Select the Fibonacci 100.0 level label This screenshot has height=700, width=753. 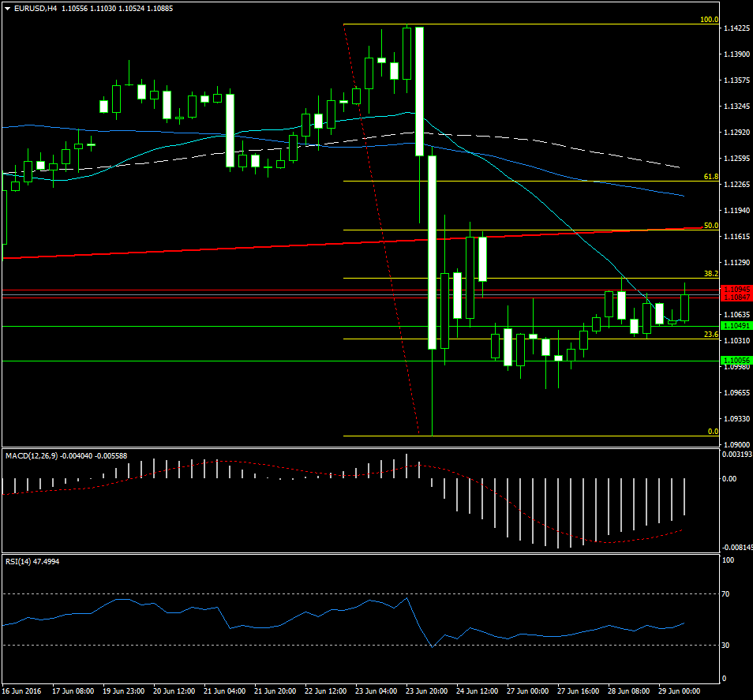pos(708,20)
